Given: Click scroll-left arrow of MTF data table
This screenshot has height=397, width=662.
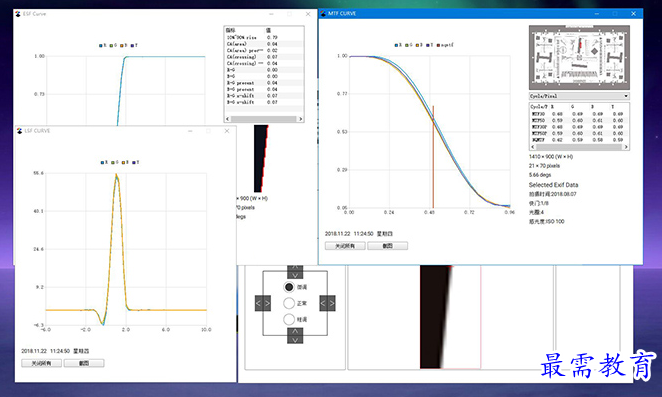Looking at the screenshot, I should (x=533, y=147).
